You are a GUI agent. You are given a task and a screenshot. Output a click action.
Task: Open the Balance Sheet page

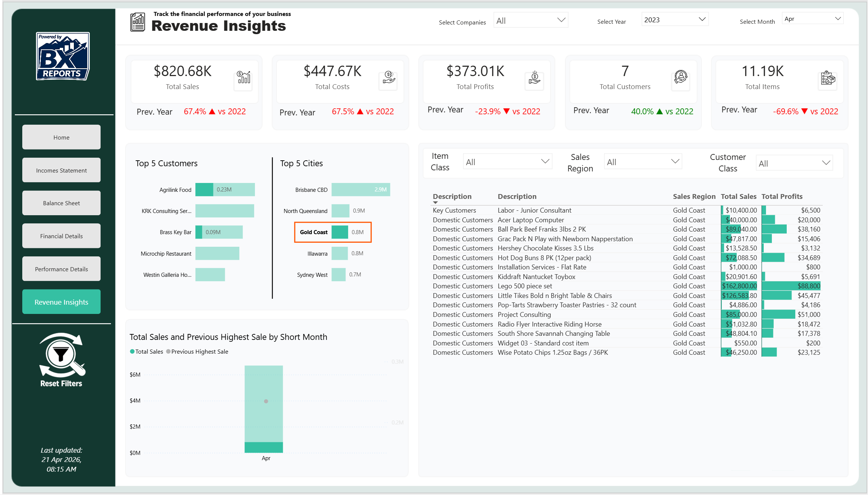click(x=61, y=203)
